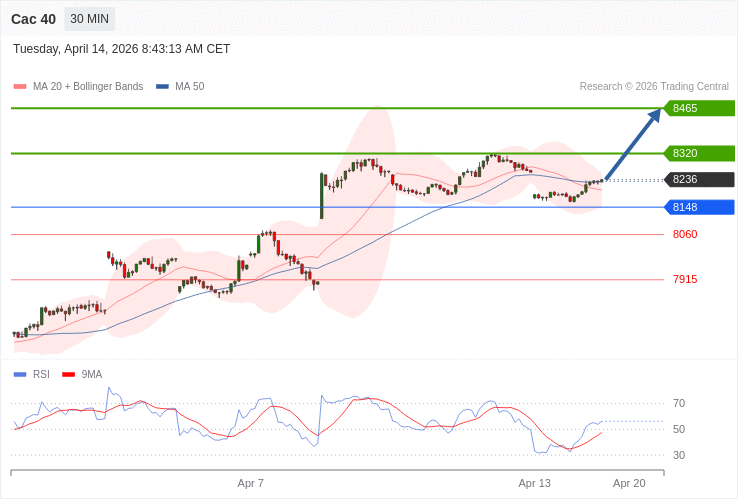Click the Apr 20 date axis label
738x500 pixels.
[629, 483]
